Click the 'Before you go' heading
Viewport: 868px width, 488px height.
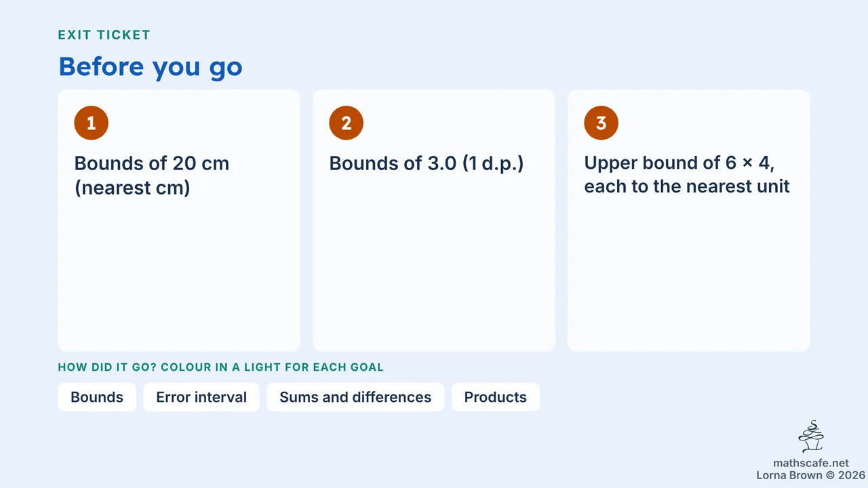click(151, 66)
